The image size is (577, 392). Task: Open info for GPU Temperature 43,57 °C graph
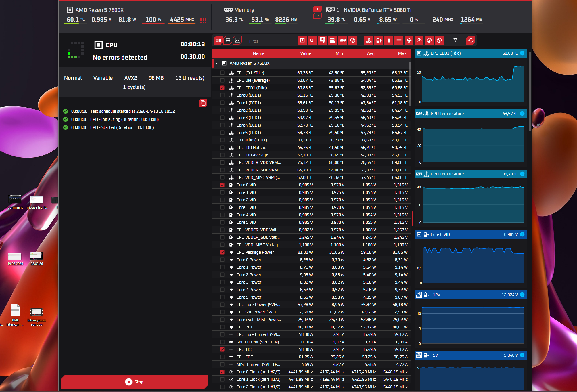coord(522,114)
